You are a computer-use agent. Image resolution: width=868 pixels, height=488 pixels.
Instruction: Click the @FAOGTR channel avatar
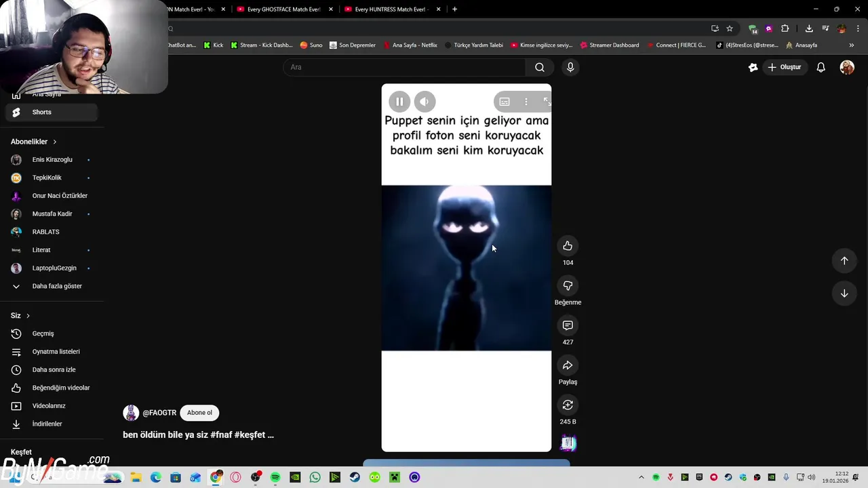pyautogui.click(x=131, y=413)
